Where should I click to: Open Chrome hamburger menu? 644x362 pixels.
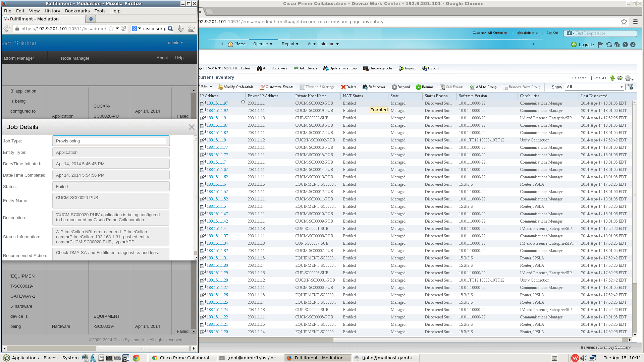coord(635,22)
